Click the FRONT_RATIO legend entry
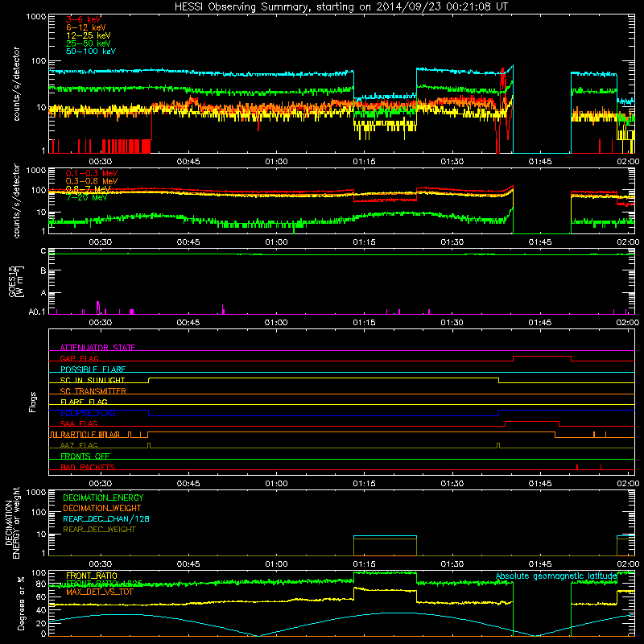The width and height of the screenshot is (644, 644). pyautogui.click(x=92, y=576)
